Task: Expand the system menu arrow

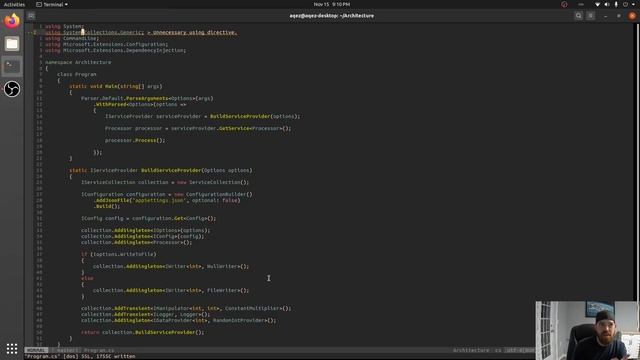Action: coord(634,4)
